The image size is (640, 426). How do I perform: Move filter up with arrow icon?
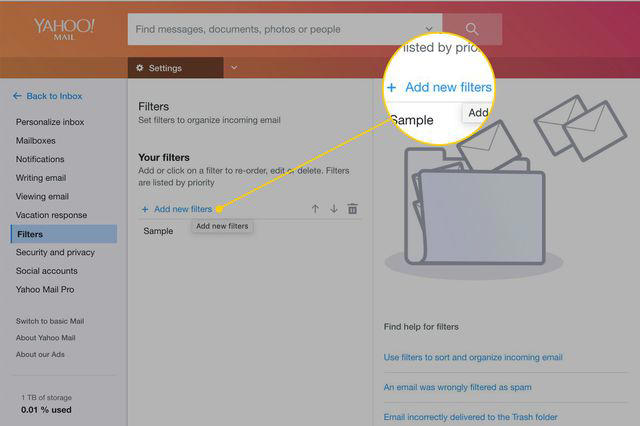click(x=315, y=209)
